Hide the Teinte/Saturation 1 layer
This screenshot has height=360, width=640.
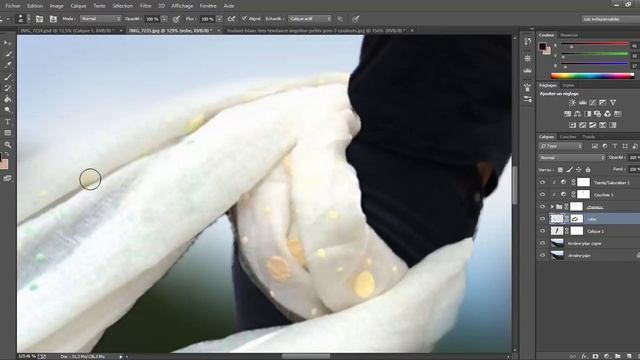coord(542,182)
